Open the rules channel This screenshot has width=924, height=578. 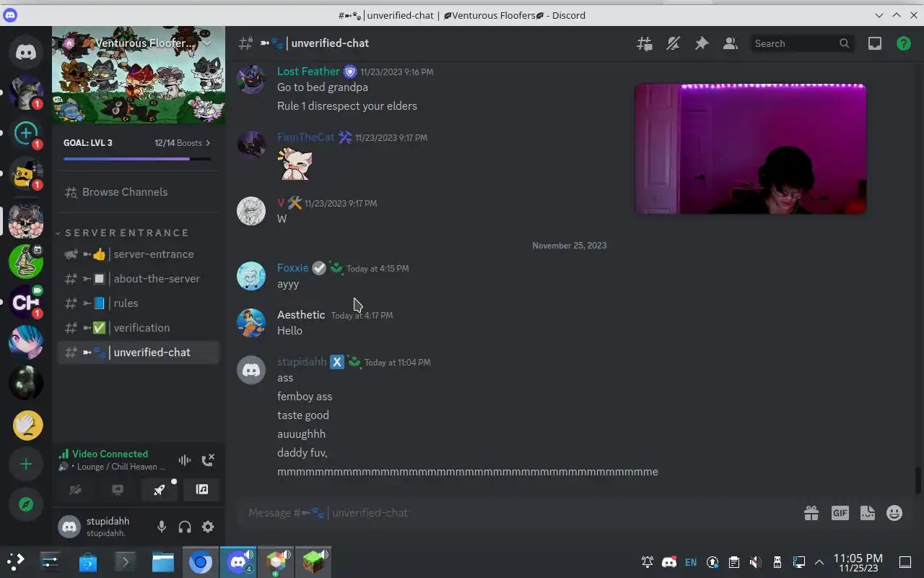click(139, 303)
